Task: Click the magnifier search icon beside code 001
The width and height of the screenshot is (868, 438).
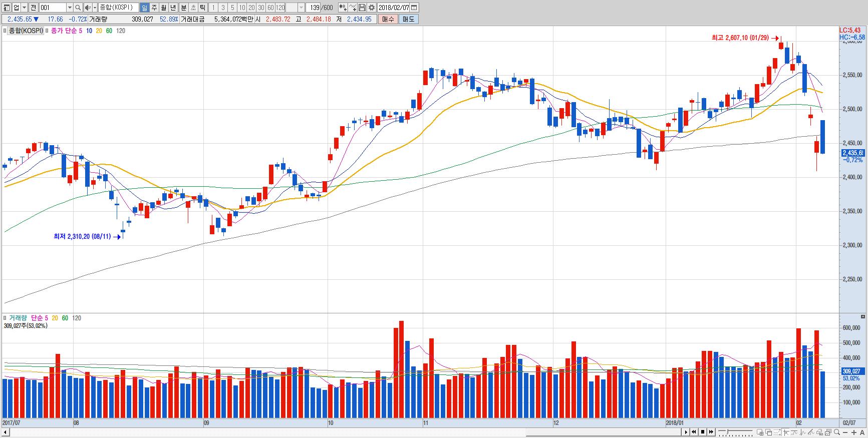Action: (x=78, y=8)
